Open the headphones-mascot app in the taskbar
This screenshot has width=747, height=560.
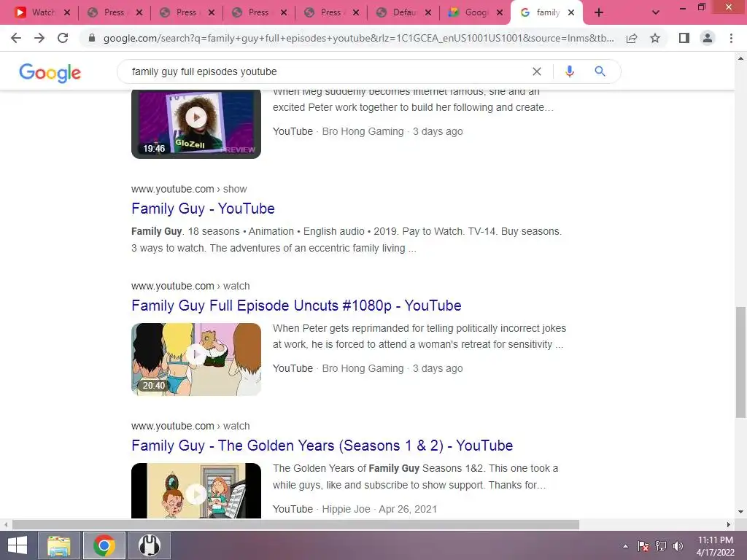point(149,545)
